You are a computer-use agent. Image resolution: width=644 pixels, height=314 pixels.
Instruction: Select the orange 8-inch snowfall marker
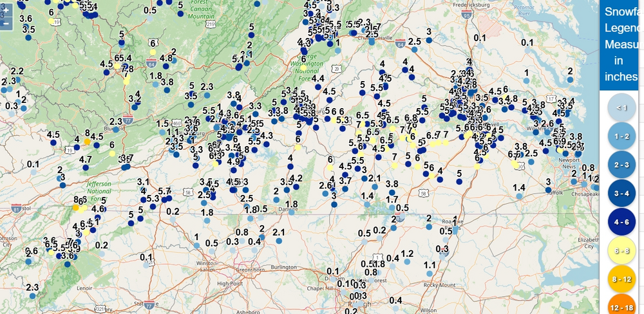pyautogui.click(x=87, y=140)
